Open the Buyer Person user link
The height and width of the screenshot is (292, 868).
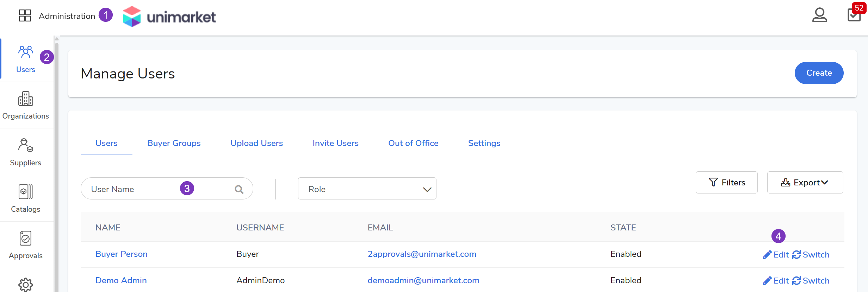[x=121, y=254]
